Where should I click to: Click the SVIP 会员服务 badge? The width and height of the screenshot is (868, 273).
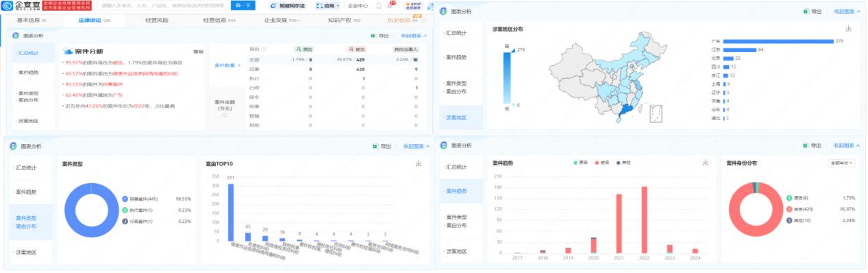[414, 5]
